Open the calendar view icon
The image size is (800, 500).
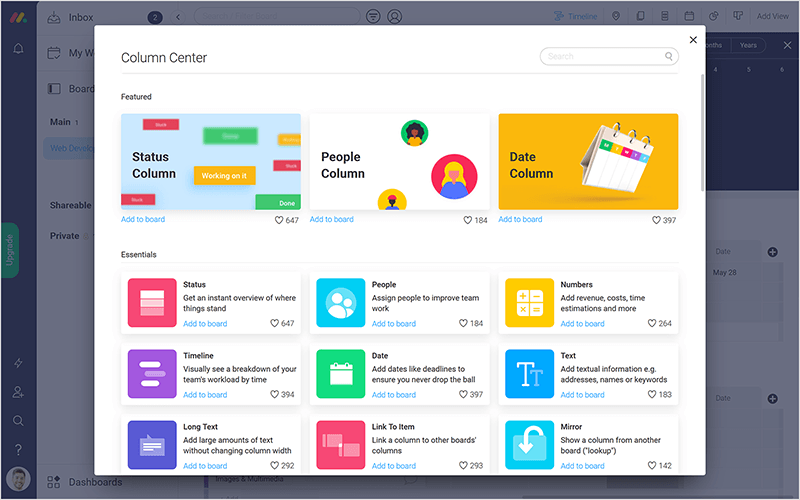[x=689, y=16]
